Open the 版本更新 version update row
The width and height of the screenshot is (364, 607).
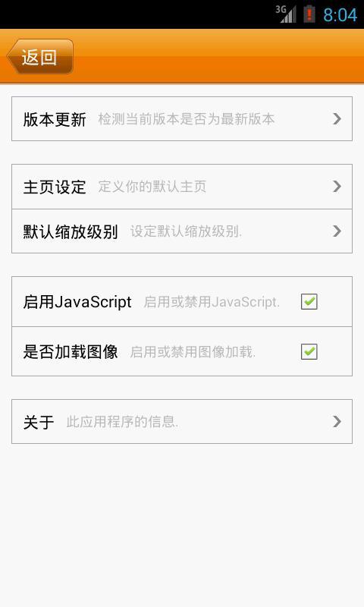[182, 119]
